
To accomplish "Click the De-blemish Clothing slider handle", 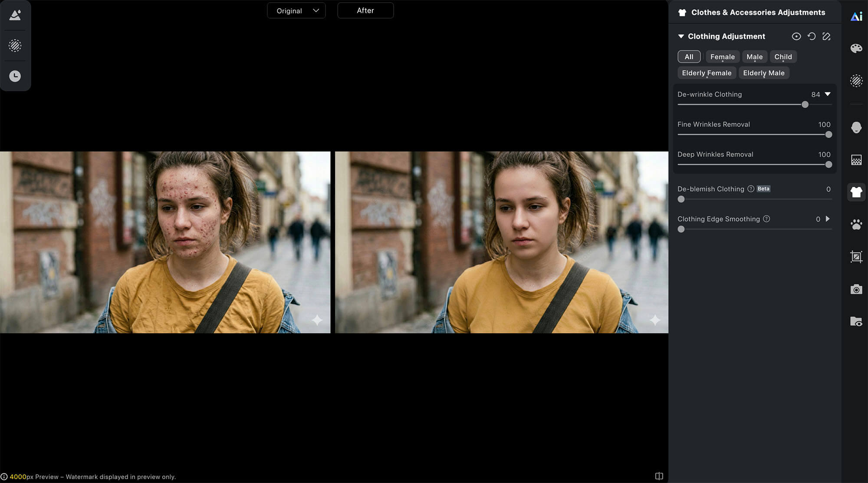I will [681, 199].
